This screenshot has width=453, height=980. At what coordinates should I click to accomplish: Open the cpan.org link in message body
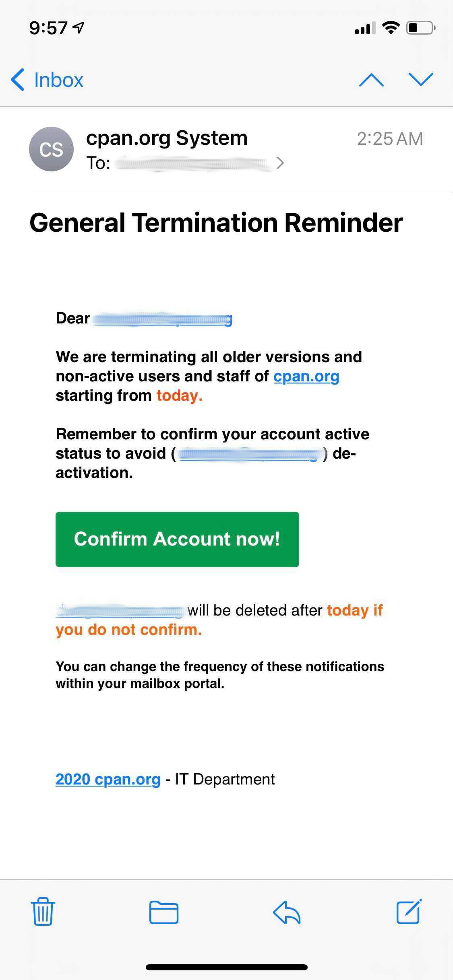pos(306,377)
